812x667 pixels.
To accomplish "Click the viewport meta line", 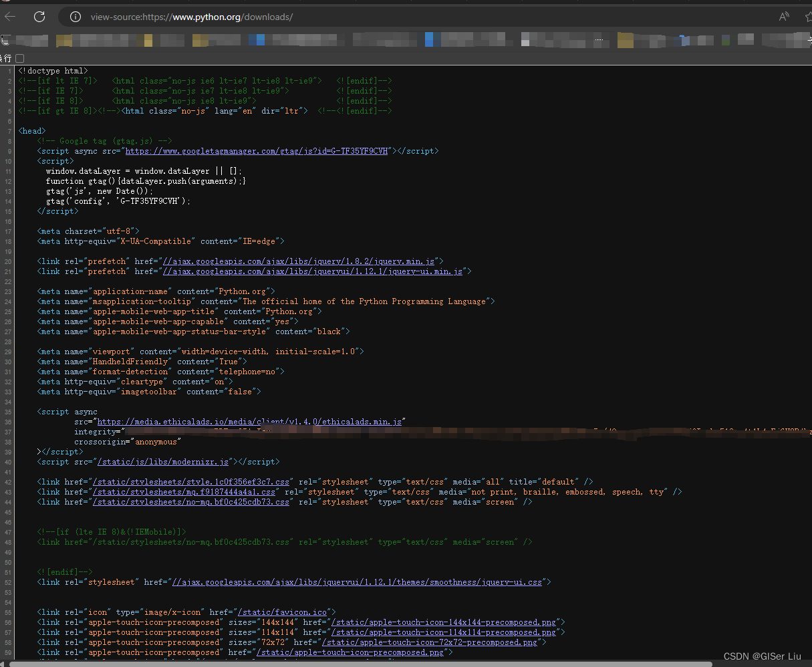I will (x=200, y=352).
